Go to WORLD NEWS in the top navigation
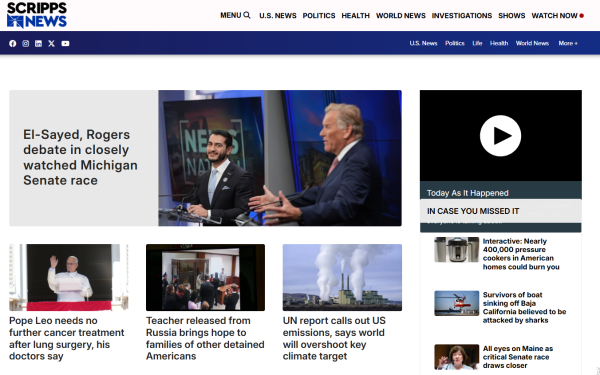This screenshot has height=375, width=600. (x=401, y=16)
